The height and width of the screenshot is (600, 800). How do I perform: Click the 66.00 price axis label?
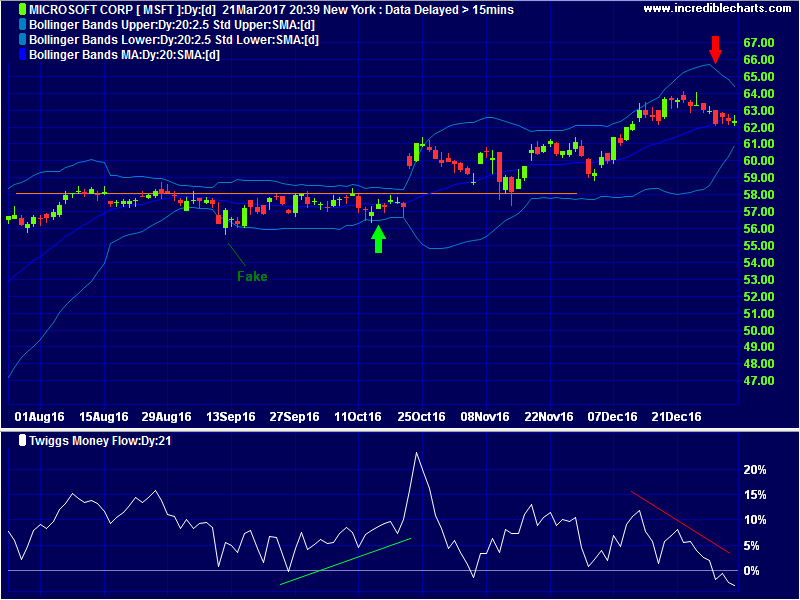759,60
